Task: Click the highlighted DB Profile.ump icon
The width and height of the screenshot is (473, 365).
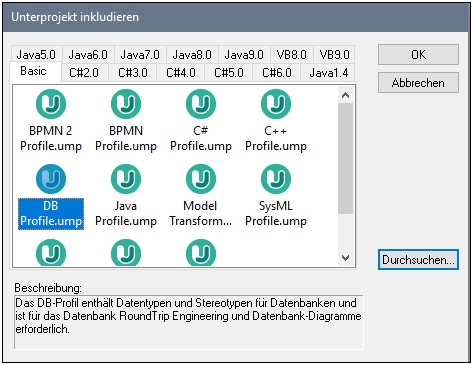Action: [51, 179]
